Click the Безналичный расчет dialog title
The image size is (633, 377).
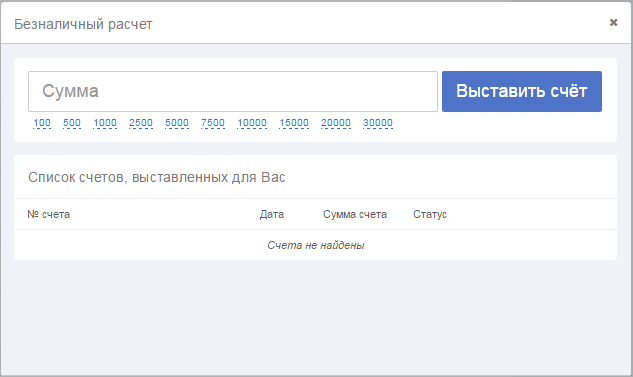[x=83, y=24]
